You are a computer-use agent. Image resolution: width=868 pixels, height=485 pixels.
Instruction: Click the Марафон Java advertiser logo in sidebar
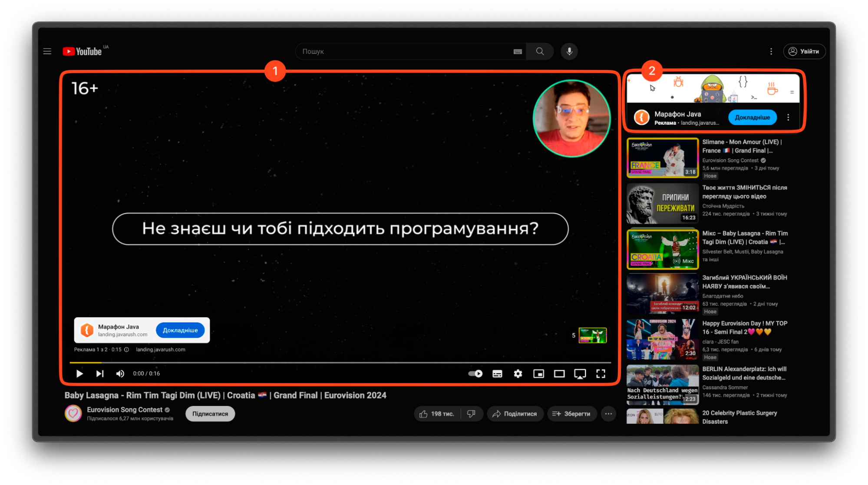[641, 117]
